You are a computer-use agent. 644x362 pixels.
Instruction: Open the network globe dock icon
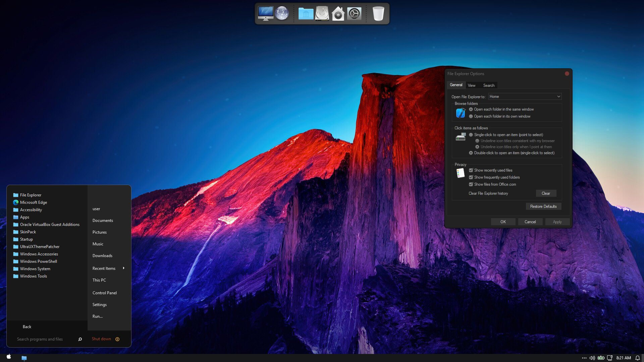282,13
